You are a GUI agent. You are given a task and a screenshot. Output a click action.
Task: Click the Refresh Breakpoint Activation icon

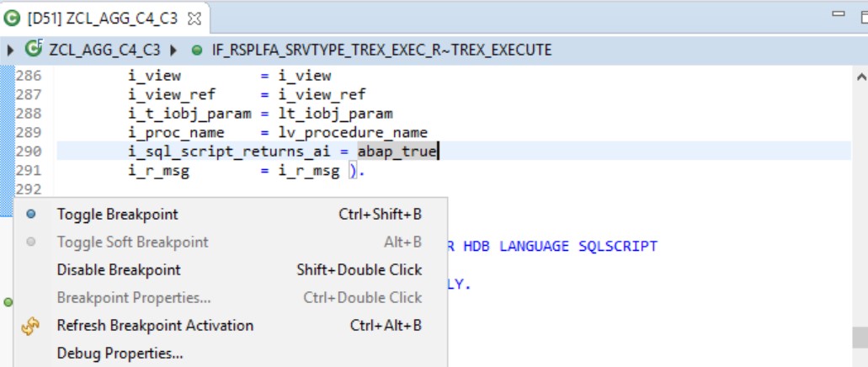(31, 326)
